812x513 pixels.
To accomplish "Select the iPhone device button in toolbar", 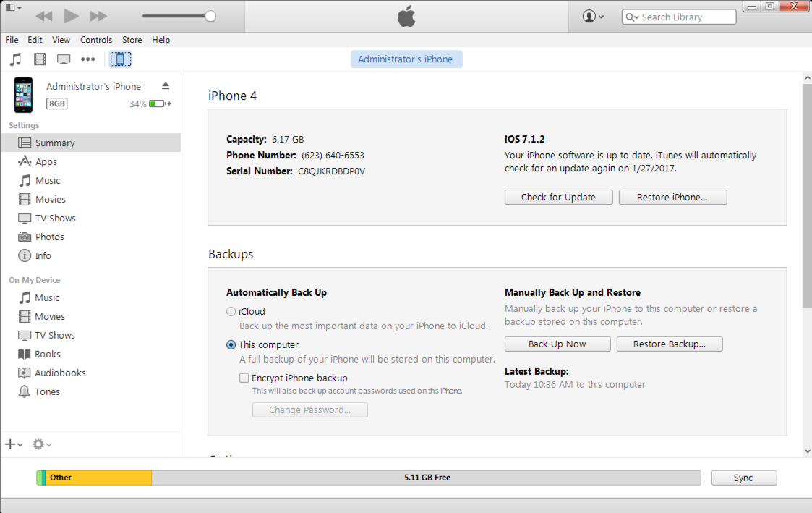I will coord(120,59).
